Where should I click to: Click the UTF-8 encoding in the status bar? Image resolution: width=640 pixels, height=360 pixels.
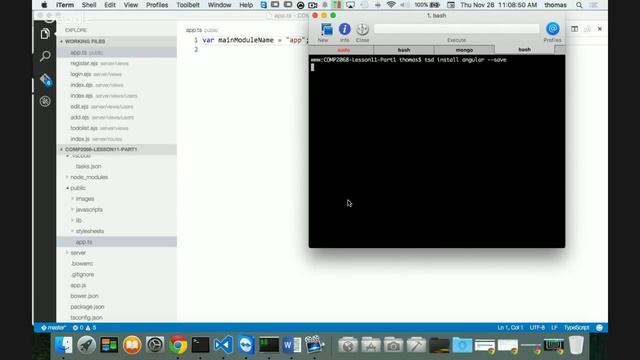click(x=537, y=328)
